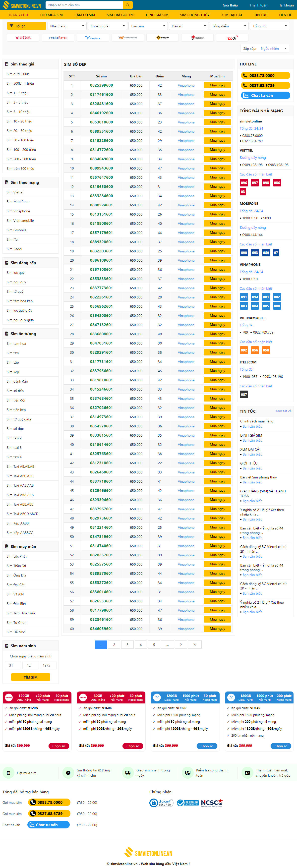Open the 'Tổng nút' dropdown
Viewport: 297px width, 868px height.
[x=269, y=26]
